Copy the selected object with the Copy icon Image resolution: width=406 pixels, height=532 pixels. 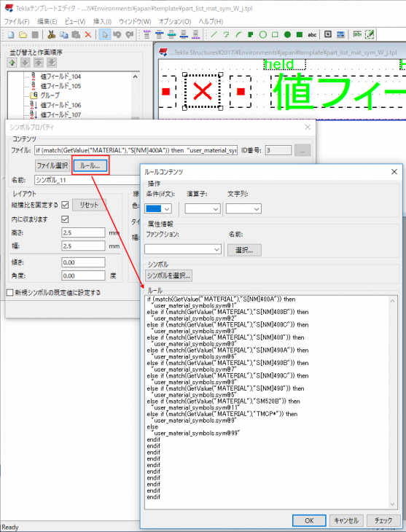(63, 34)
